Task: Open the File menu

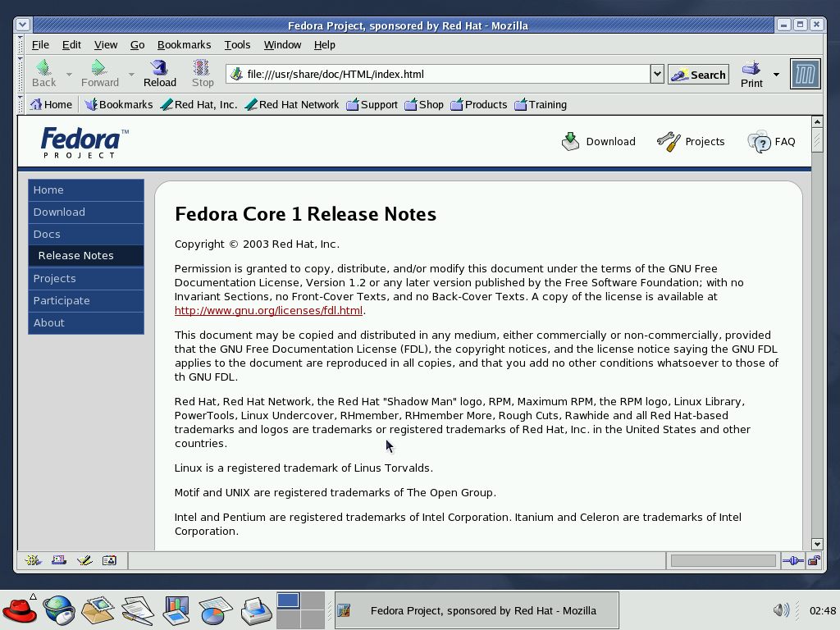Action: tap(40, 45)
